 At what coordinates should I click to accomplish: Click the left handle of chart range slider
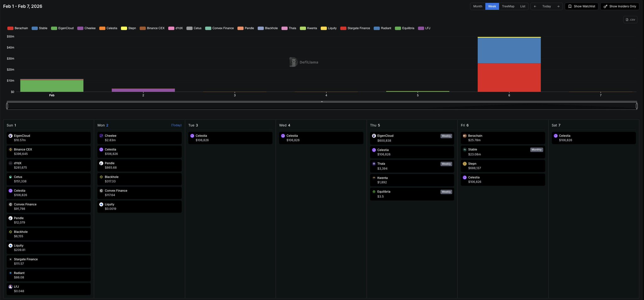point(7,106)
